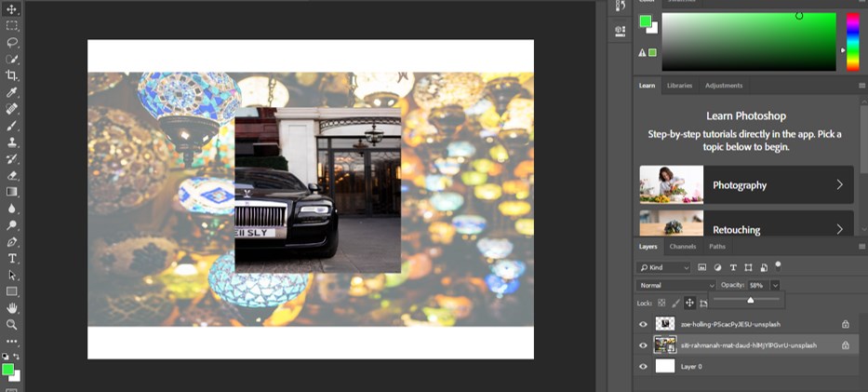Filter layers by type layers
The height and width of the screenshot is (392, 868).
(733, 267)
